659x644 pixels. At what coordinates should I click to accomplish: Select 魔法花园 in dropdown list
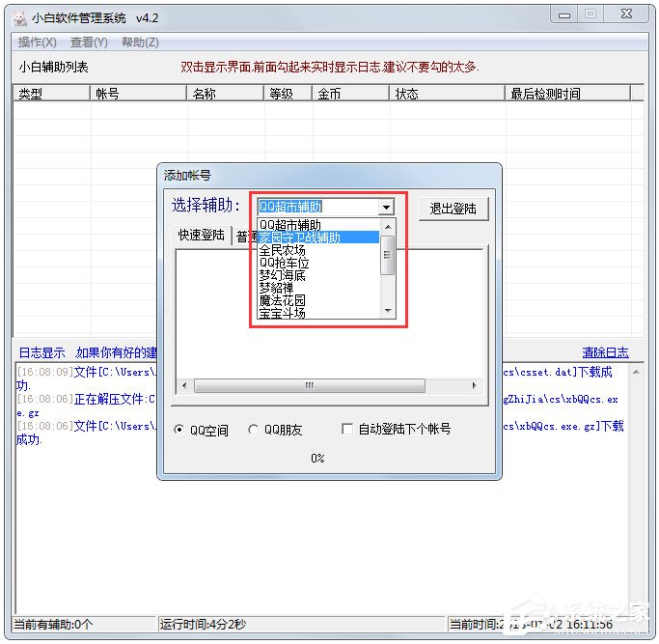click(x=318, y=300)
